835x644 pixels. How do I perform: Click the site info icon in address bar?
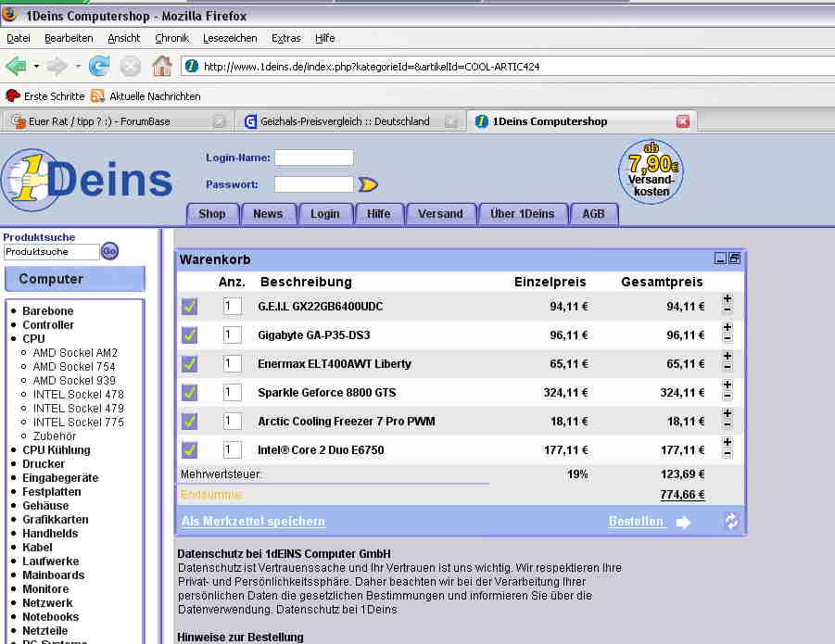click(192, 67)
